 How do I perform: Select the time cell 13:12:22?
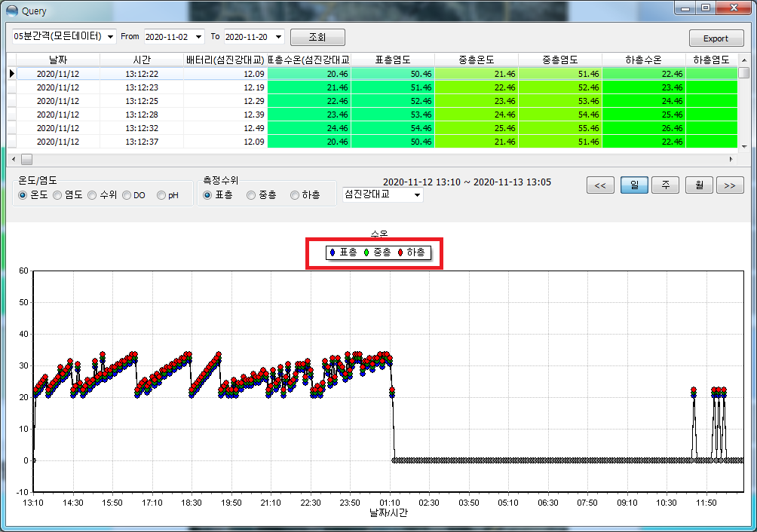tap(142, 74)
